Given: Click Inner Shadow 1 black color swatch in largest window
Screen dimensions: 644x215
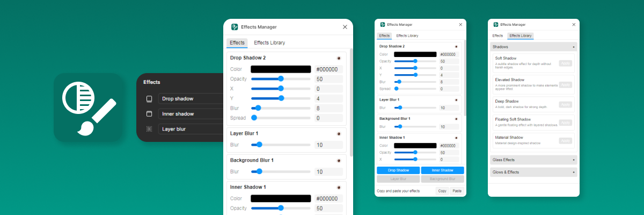Looking at the screenshot, I should (281, 198).
